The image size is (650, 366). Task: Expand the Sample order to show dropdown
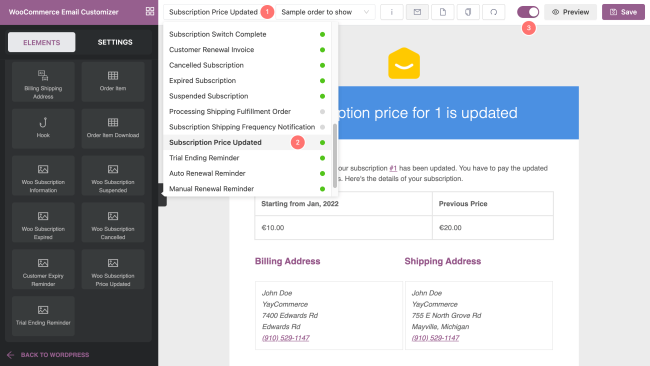pyautogui.click(x=325, y=12)
